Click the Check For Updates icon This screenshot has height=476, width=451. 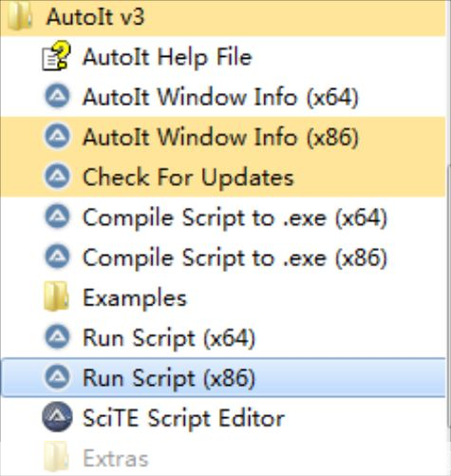point(57,176)
